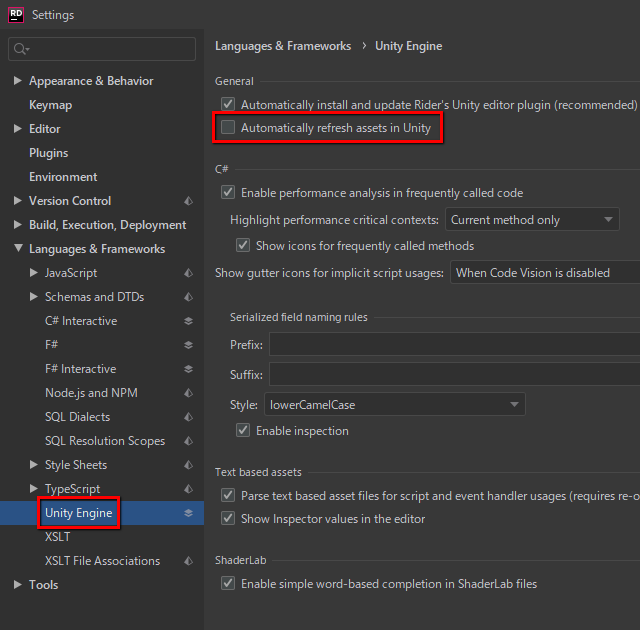Select Unity Engine in settings tree
Screen dimensions: 640x630
pos(79,513)
